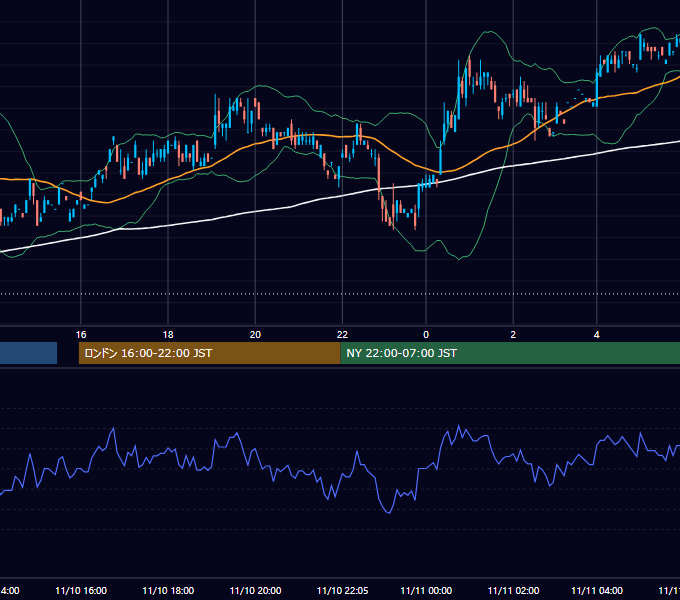
Task: Click the 4 hour label on price chart axis
Action: [x=597, y=335]
